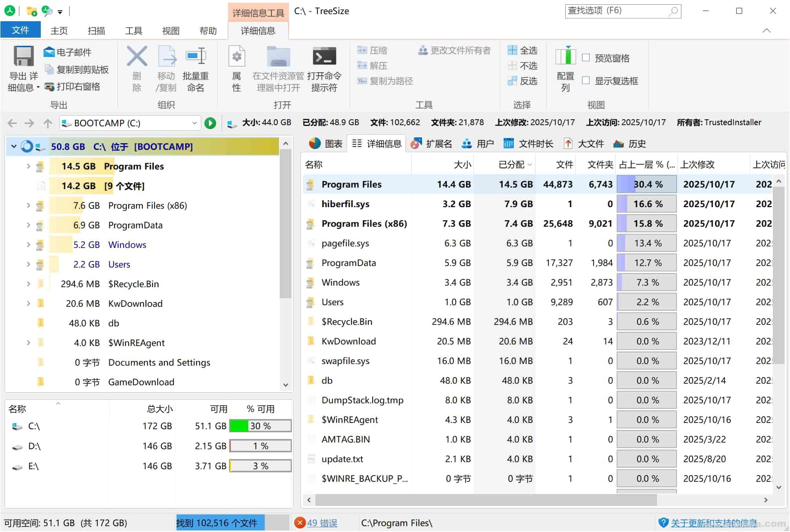Expand the Windows folder in the tree
The height and width of the screenshot is (532, 790).
28,244
